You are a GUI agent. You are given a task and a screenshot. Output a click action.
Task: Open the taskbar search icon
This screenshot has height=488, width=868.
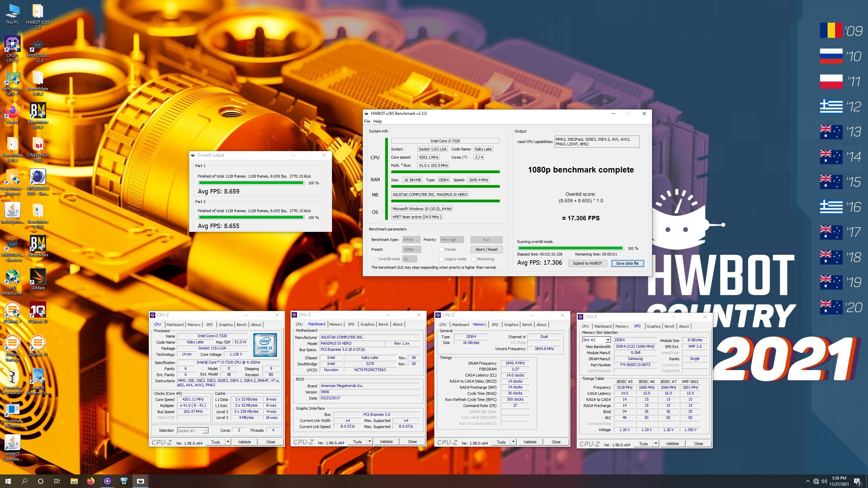[x=24, y=481]
